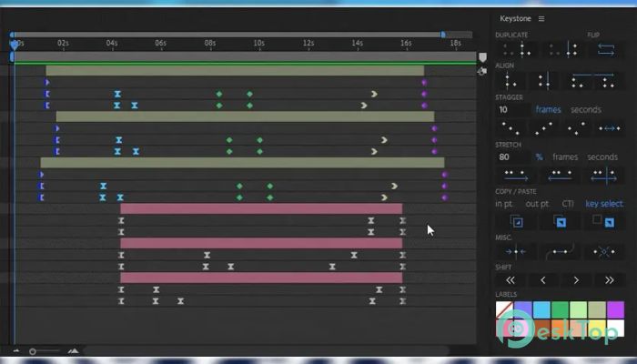Click the 18s mark on the time ruler
The image size is (637, 364).
pos(455,43)
